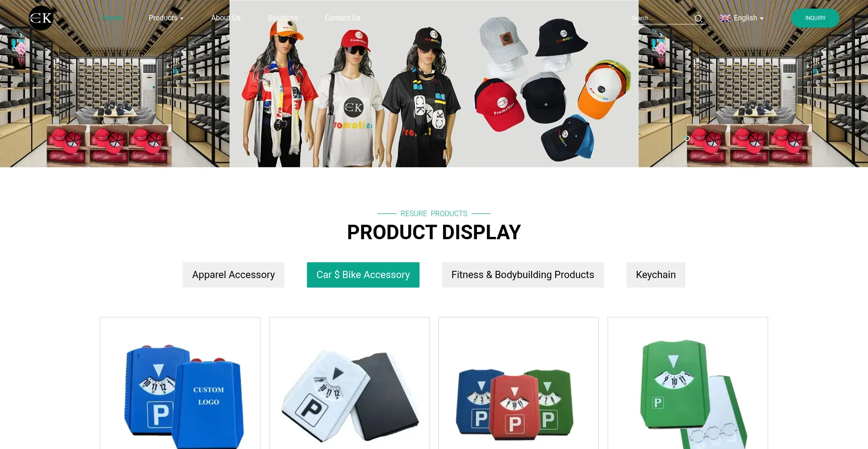Click the UK flag language icon
Viewport: 868px width, 449px height.
pos(725,18)
